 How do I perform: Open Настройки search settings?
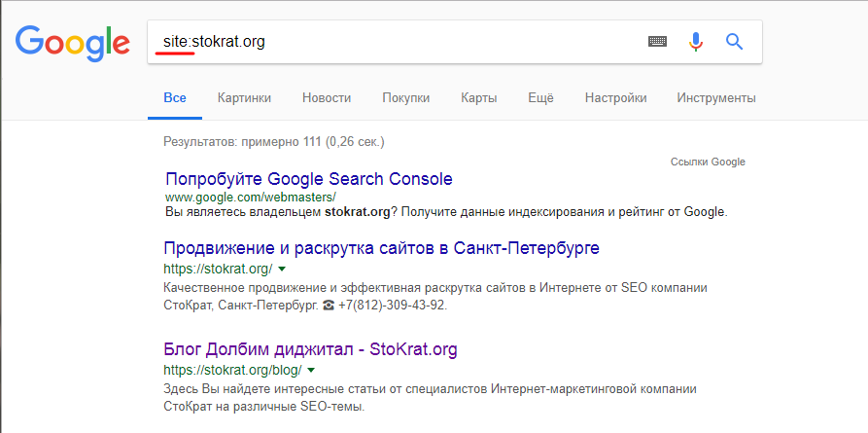(x=616, y=98)
